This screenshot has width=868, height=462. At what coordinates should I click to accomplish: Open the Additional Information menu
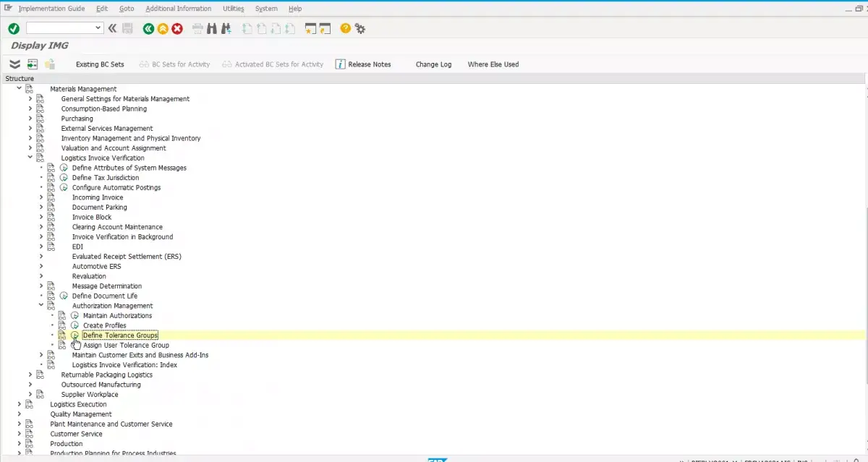(179, 9)
